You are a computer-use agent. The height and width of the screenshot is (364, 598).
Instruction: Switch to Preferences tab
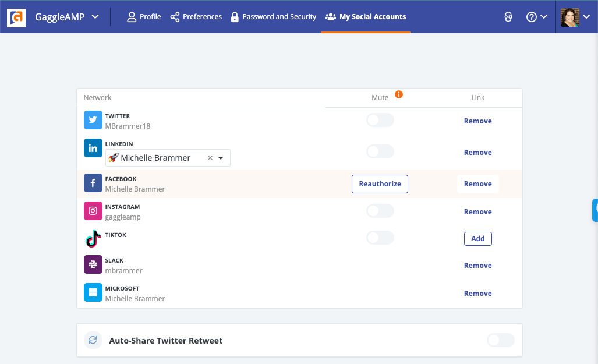coord(196,17)
